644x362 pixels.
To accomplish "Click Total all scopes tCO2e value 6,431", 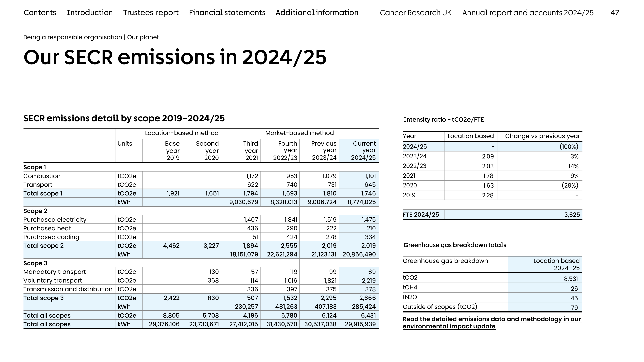I will pos(368,316).
